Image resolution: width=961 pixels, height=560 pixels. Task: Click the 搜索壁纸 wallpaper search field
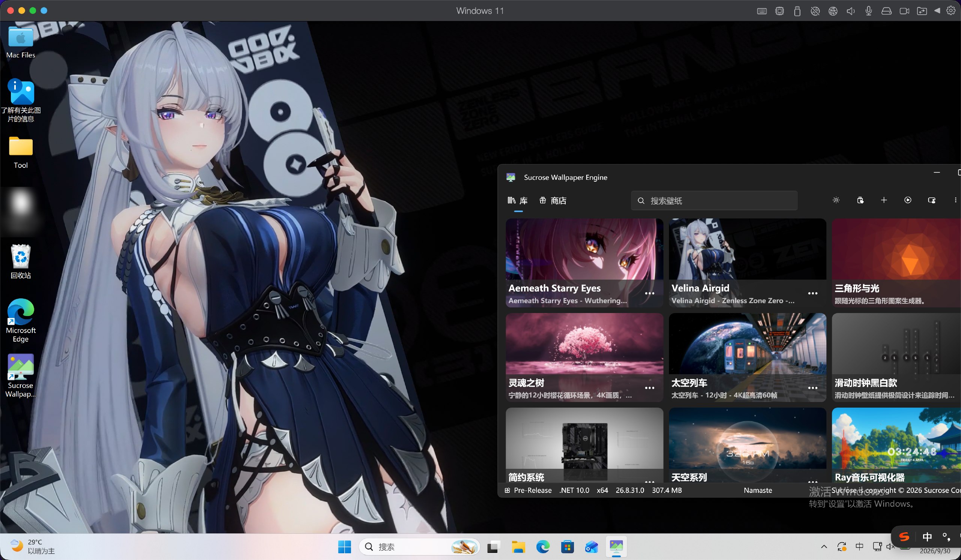point(714,200)
